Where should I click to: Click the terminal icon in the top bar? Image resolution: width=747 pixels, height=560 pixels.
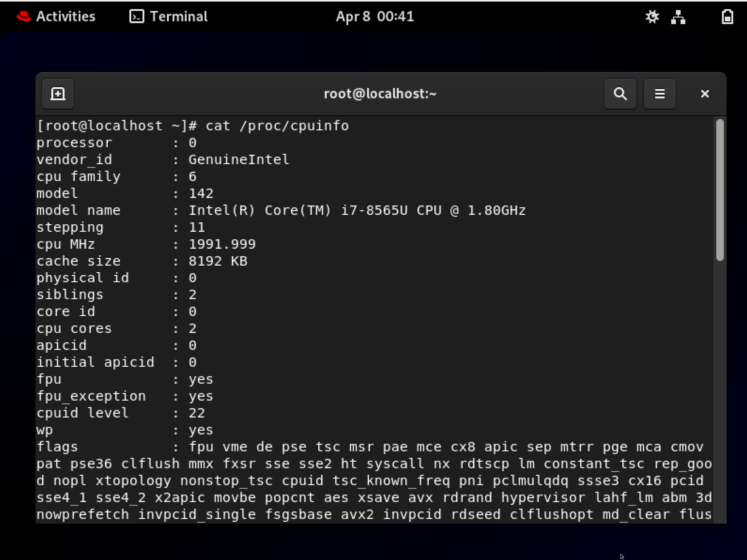[x=137, y=16]
